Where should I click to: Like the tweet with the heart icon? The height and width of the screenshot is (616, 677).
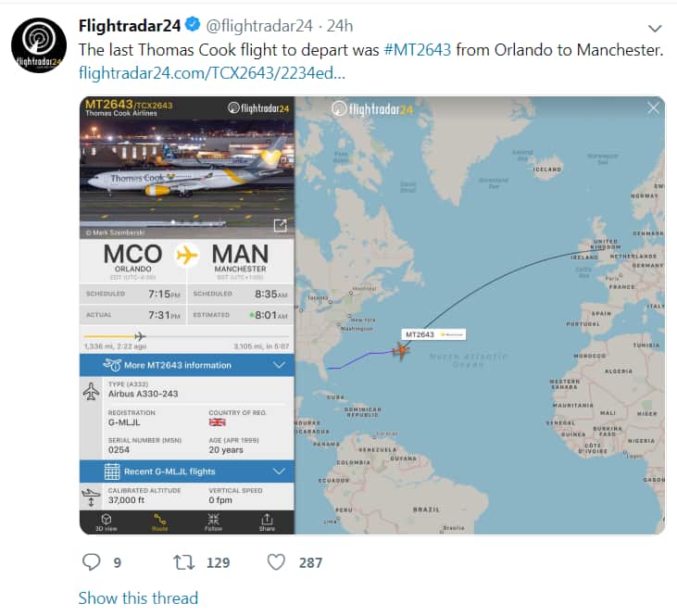pyautogui.click(x=276, y=561)
